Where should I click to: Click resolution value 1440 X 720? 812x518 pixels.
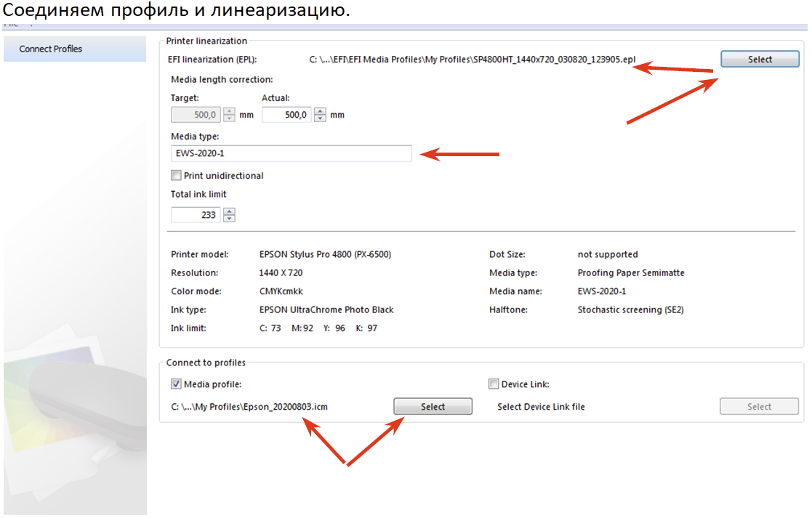pos(281,272)
